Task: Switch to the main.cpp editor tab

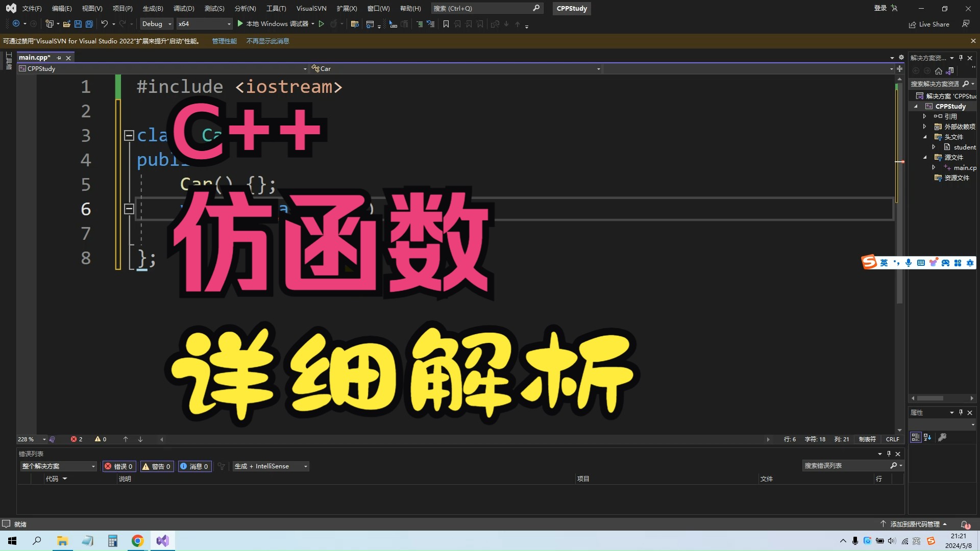Action: click(x=34, y=57)
